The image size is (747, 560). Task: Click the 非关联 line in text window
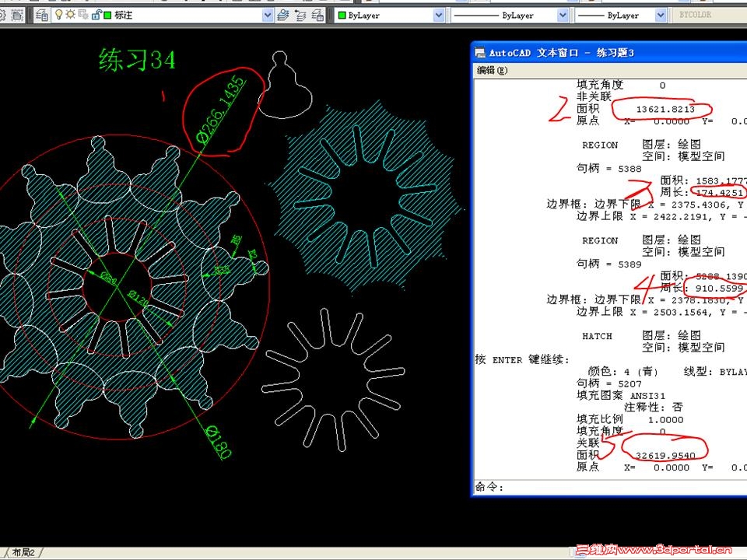pos(594,96)
